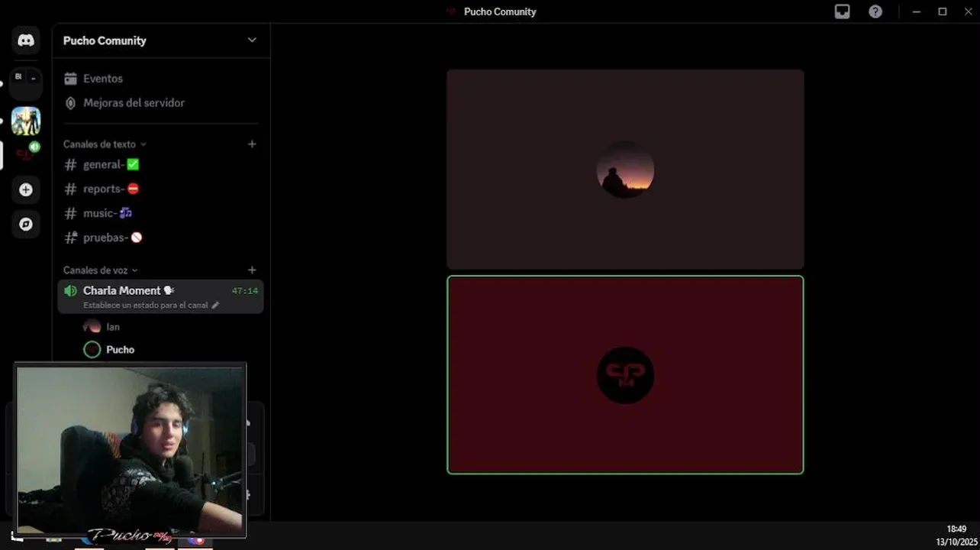
Task: Focus Pucho's red video tile
Action: [625, 375]
